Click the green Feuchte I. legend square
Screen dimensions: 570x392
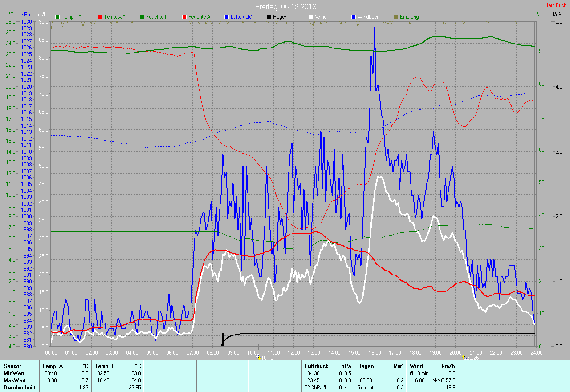pos(142,17)
